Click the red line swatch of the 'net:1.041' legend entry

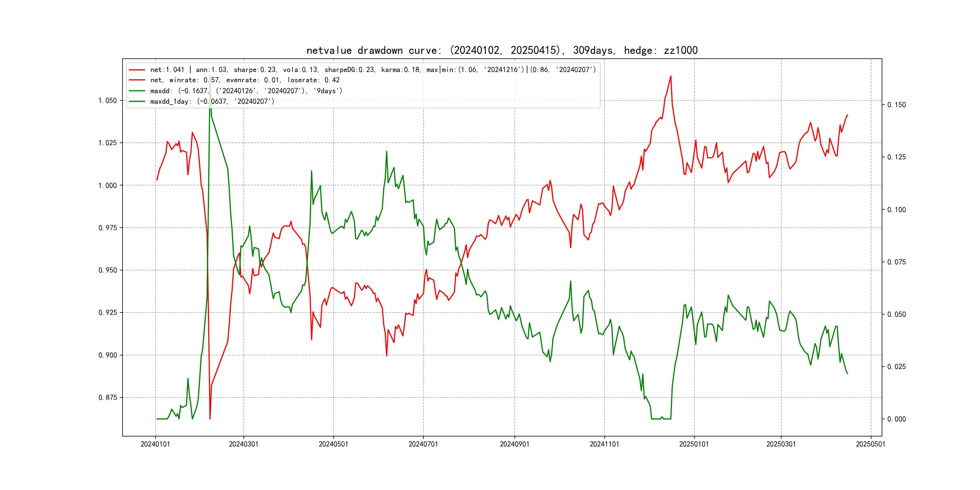(137, 70)
